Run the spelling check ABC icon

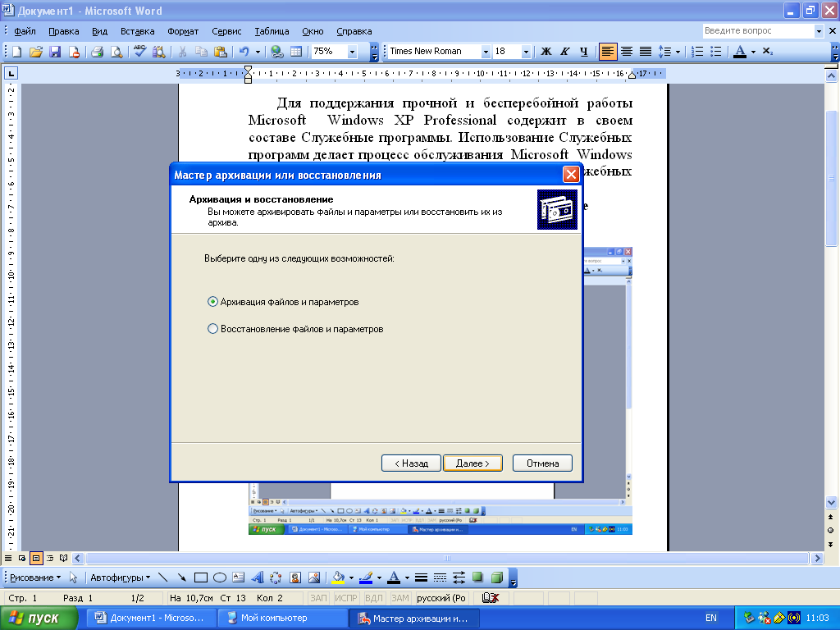click(139, 52)
